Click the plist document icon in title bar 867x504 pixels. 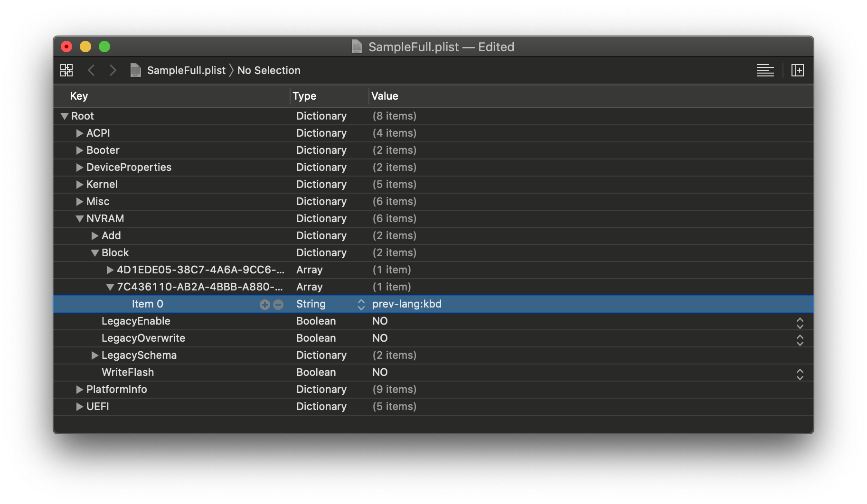coord(357,47)
